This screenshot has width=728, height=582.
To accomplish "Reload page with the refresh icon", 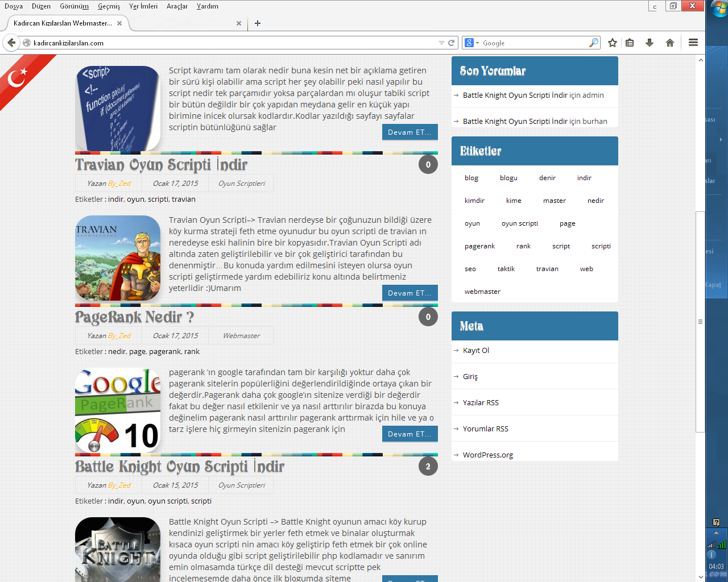I will click(452, 43).
